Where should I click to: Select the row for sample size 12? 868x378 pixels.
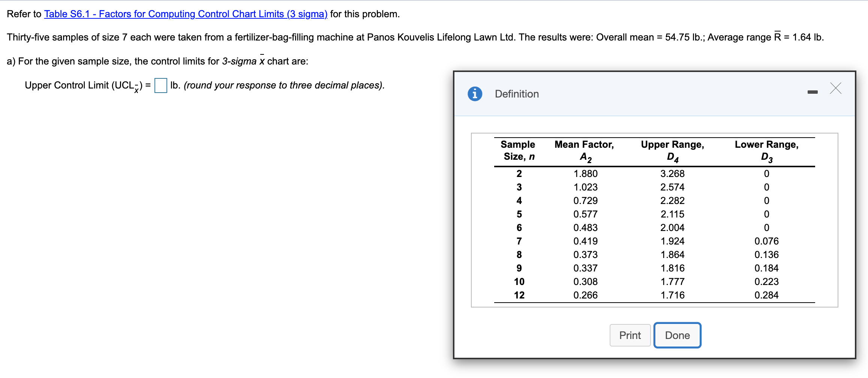[637, 295]
